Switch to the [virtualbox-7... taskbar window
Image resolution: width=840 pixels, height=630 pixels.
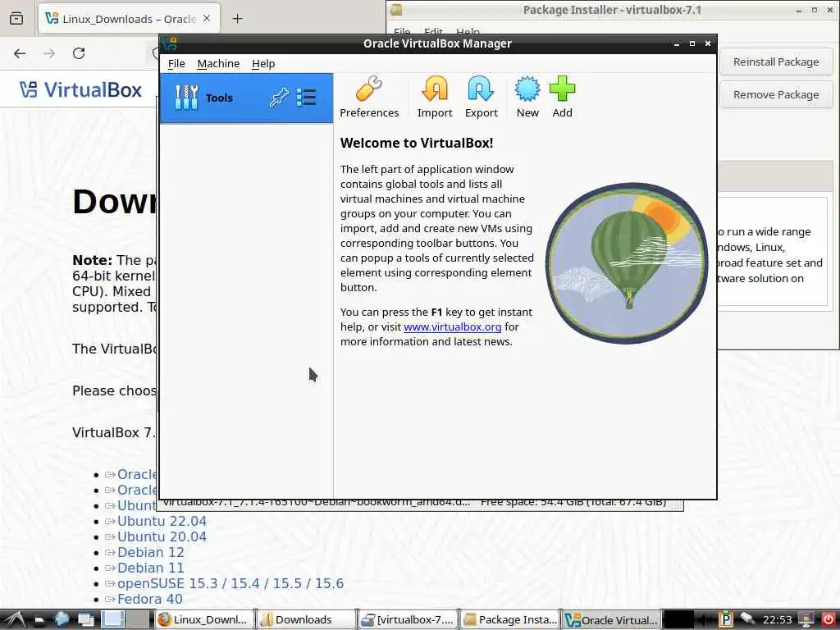[409, 619]
